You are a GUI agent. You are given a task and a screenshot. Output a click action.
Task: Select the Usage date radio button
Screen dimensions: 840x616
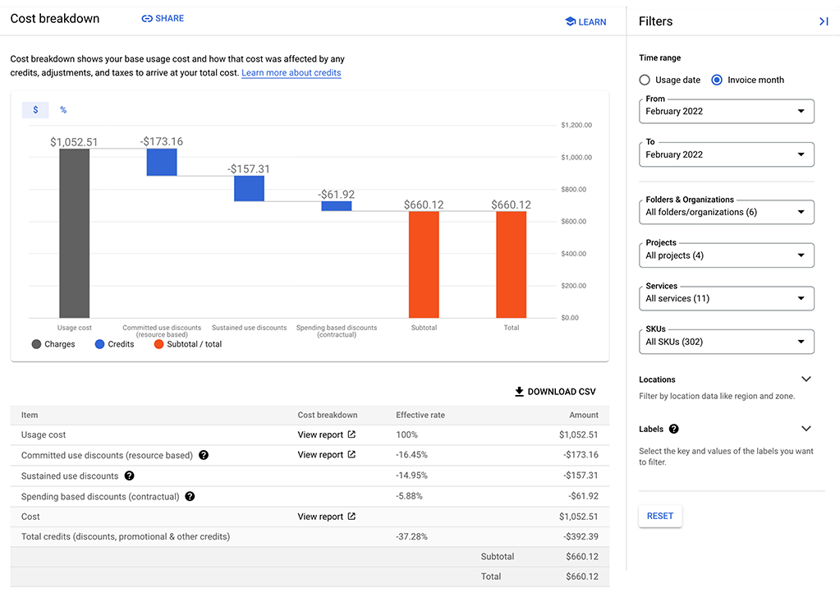645,80
